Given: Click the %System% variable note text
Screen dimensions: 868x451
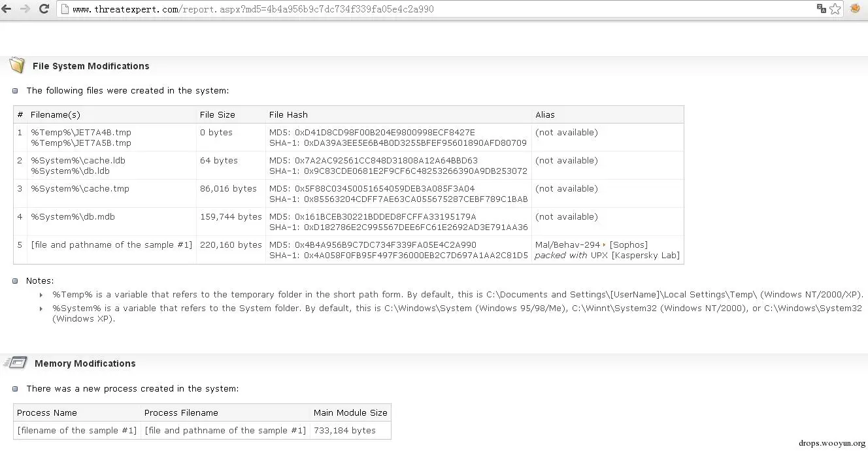Looking at the screenshot, I should coord(458,314).
